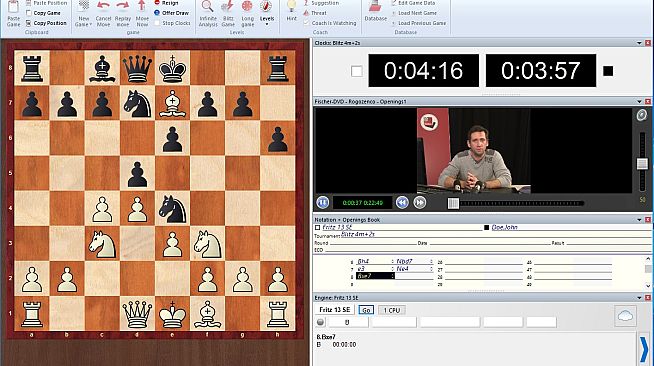This screenshot has height=366, width=654.
Task: Click the black queen on d8
Action: (x=137, y=68)
